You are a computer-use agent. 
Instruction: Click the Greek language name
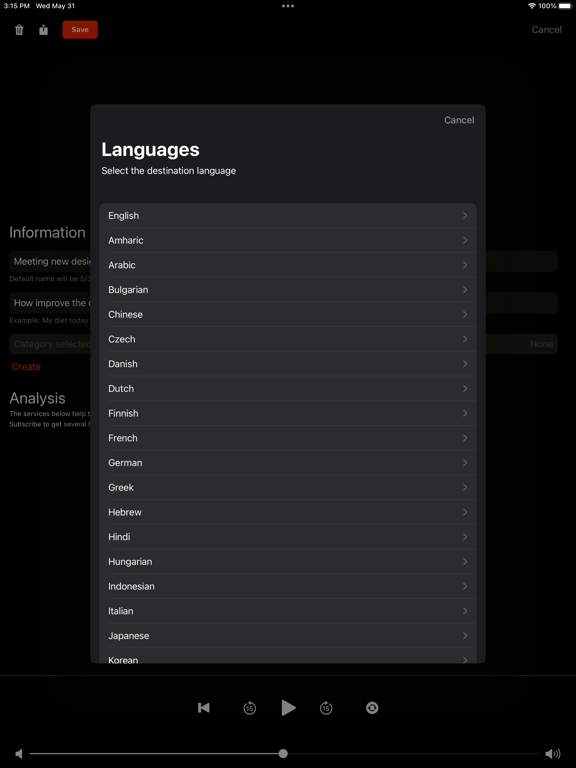(121, 487)
